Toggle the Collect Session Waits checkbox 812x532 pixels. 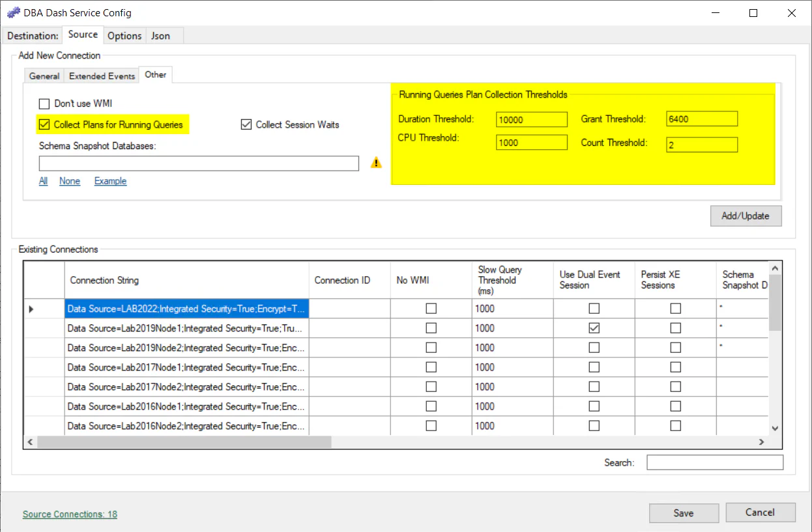[x=246, y=124]
